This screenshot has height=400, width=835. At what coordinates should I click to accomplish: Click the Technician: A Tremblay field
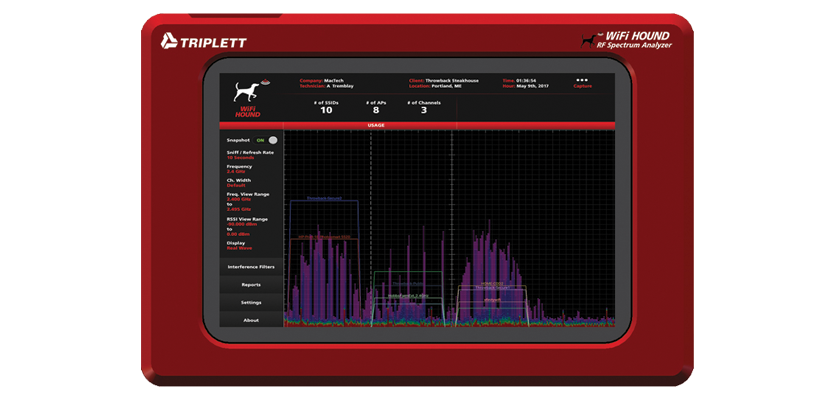tap(326, 86)
